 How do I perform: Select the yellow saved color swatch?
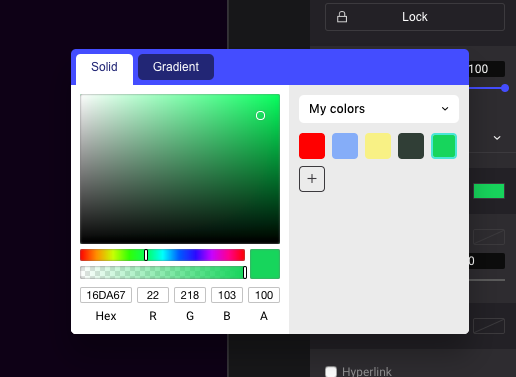click(378, 146)
